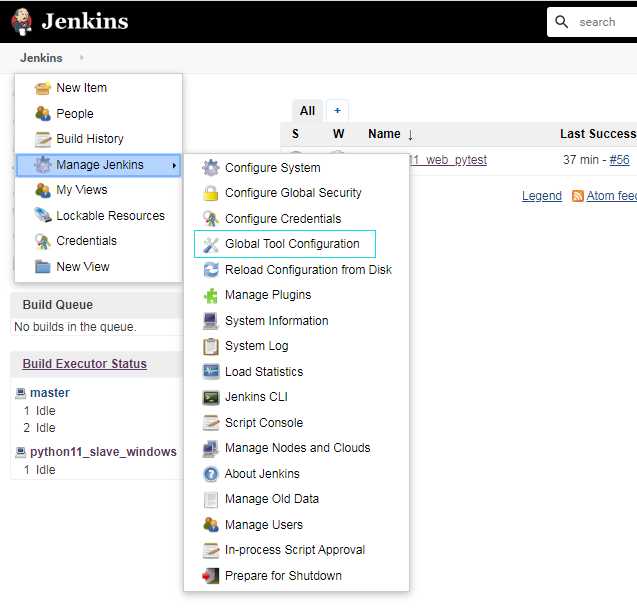Click the Last Success column header
Image resolution: width=637 pixels, height=611 pixels.
[x=598, y=134]
